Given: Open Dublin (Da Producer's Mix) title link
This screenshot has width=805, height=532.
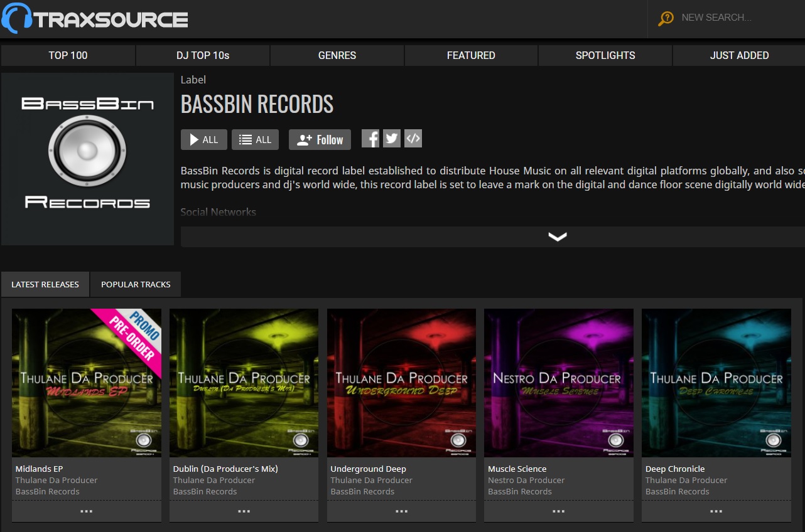Looking at the screenshot, I should click(x=225, y=469).
